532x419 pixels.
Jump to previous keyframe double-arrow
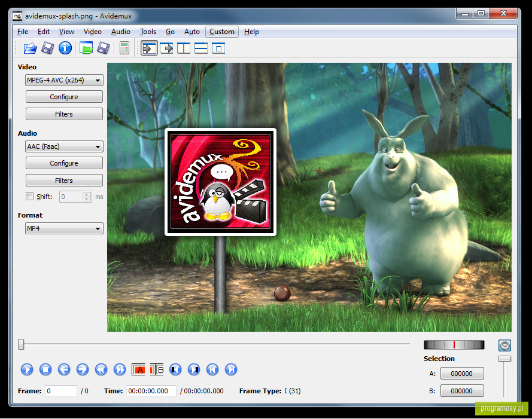[101, 369]
